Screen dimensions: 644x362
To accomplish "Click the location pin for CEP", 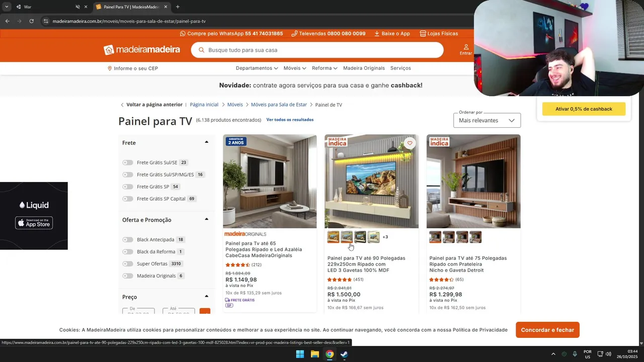I will (x=110, y=68).
